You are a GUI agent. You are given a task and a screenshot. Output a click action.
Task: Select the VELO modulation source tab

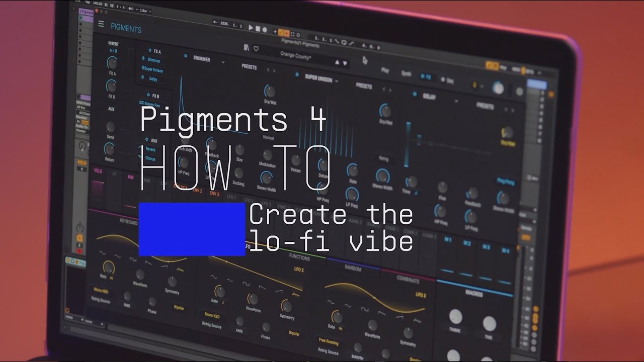tap(98, 171)
